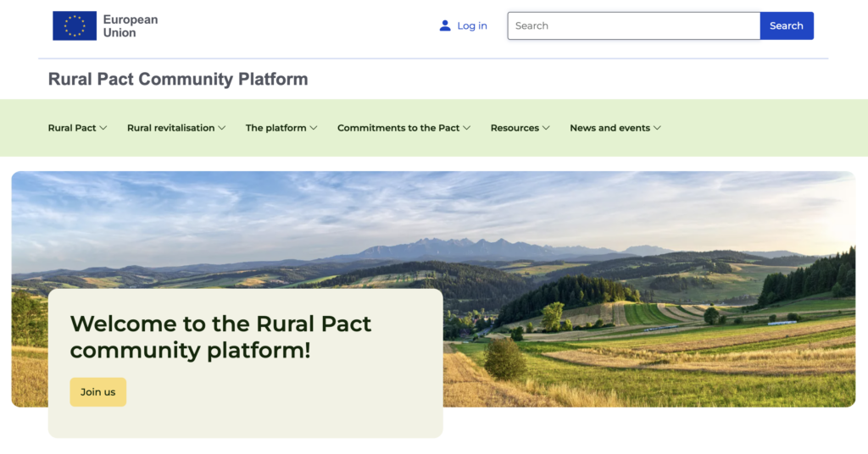The width and height of the screenshot is (868, 454).
Task: Expand the chevron next to Rural Pact
Action: click(103, 128)
